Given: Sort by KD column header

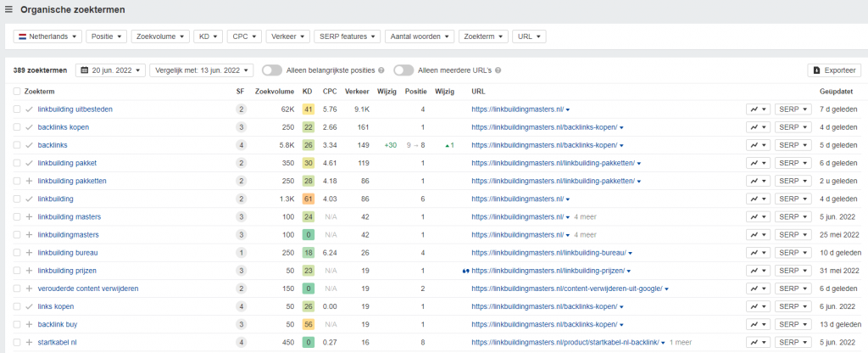Looking at the screenshot, I should (x=307, y=92).
